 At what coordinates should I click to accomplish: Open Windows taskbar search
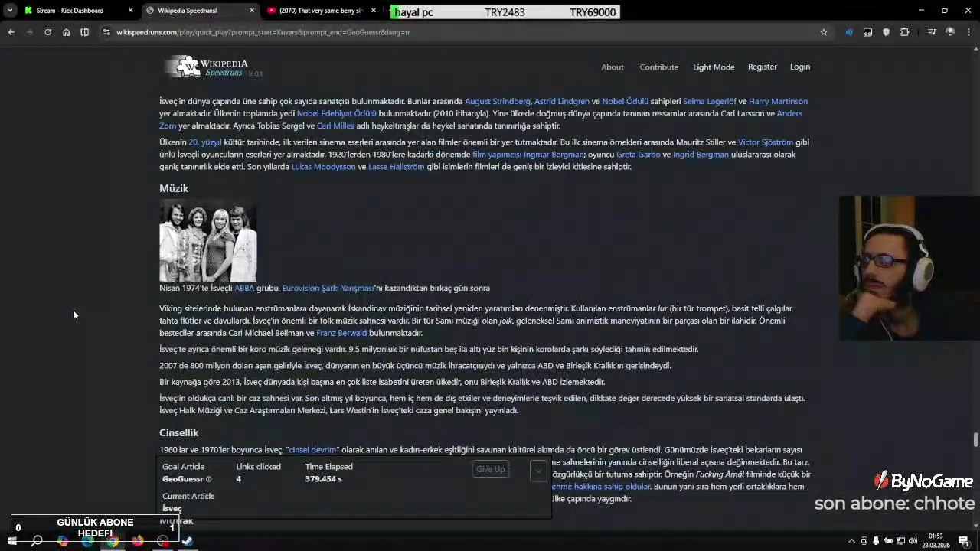tap(37, 541)
